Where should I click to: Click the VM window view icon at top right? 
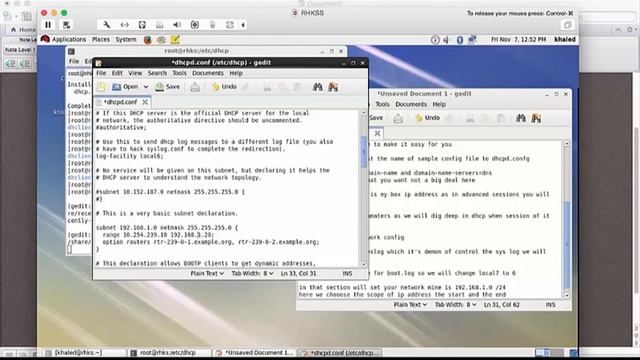coord(567,25)
